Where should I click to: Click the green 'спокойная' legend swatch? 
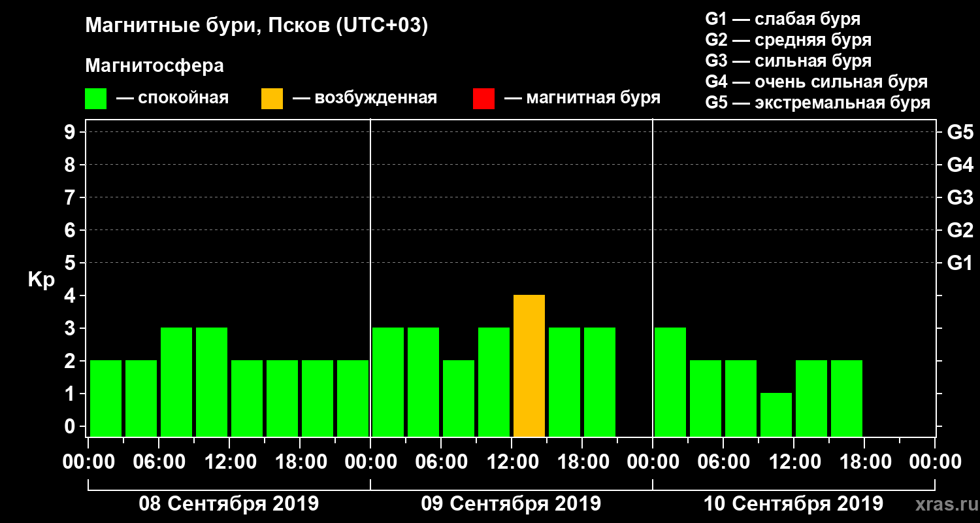click(x=96, y=99)
